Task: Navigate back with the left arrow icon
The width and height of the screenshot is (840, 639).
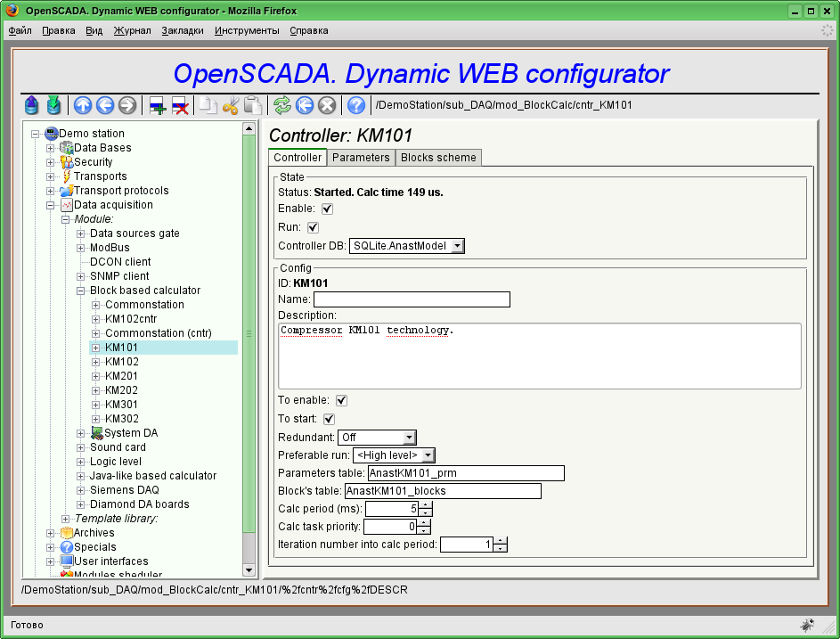Action: click(x=105, y=105)
